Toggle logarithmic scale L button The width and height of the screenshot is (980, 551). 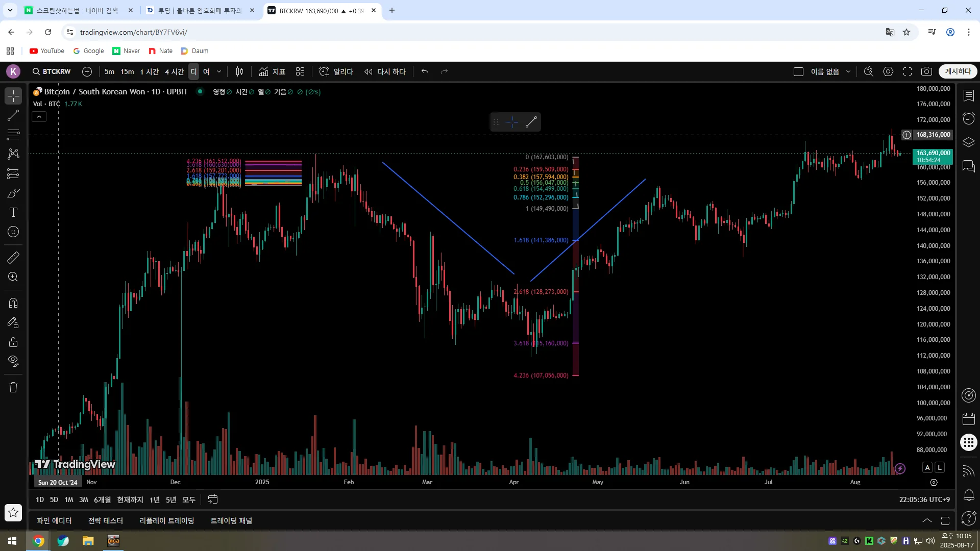click(x=939, y=467)
